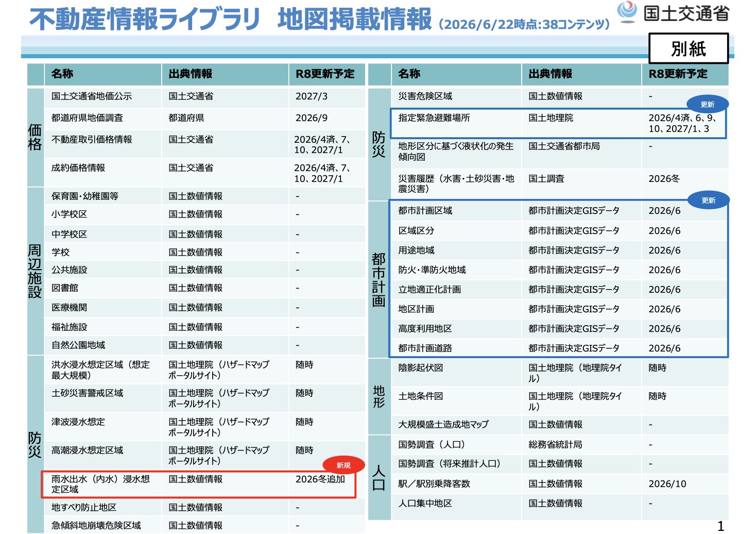
Task: Click the 高度利用地区 entry
Action: coord(425,329)
